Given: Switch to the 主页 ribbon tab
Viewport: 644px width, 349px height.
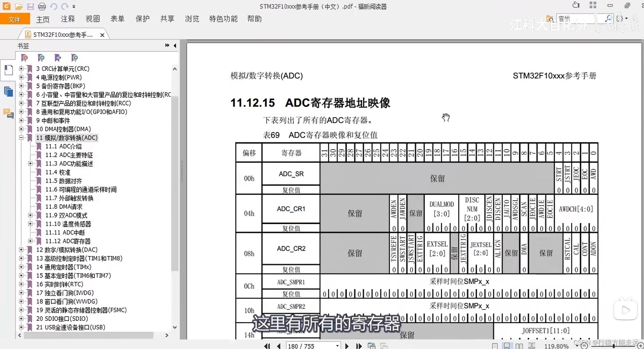Looking at the screenshot, I should [x=43, y=19].
